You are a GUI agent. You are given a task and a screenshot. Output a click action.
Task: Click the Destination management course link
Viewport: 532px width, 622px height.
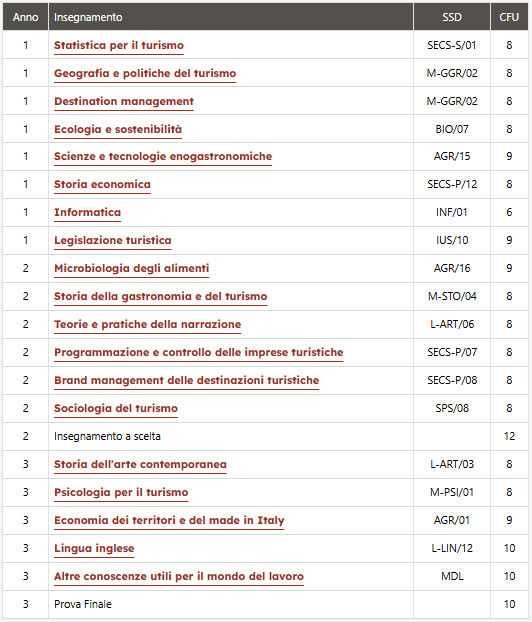coord(124,101)
